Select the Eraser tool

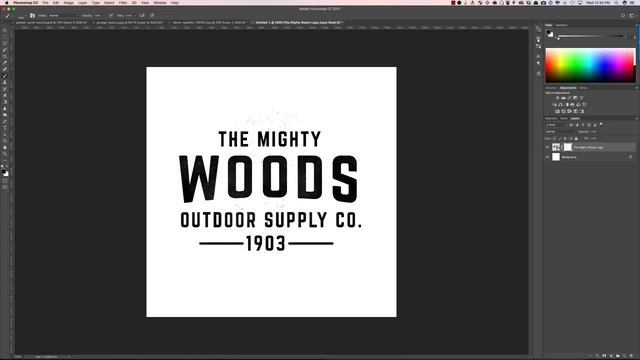5,96
